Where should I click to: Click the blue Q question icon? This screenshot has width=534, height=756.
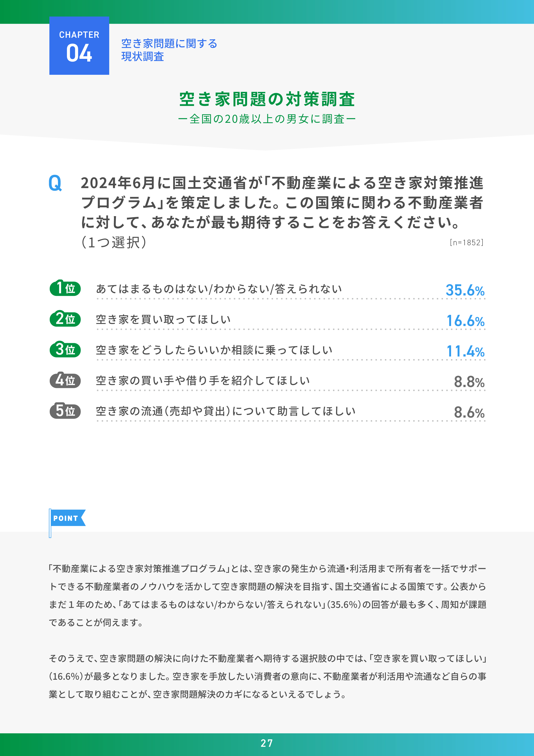[x=55, y=183]
